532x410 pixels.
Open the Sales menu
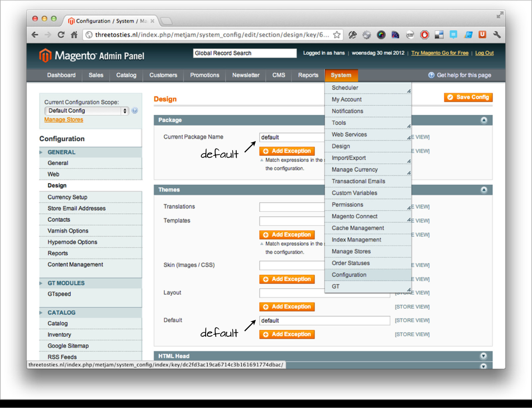[x=96, y=75]
